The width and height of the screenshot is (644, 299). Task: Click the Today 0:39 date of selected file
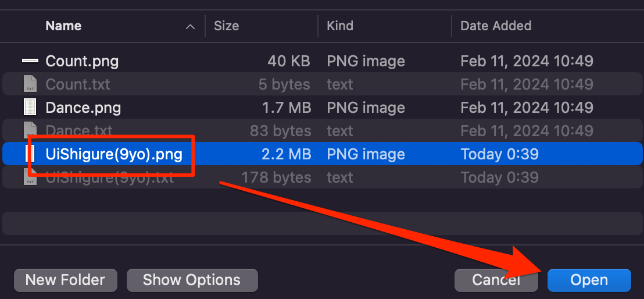499,154
